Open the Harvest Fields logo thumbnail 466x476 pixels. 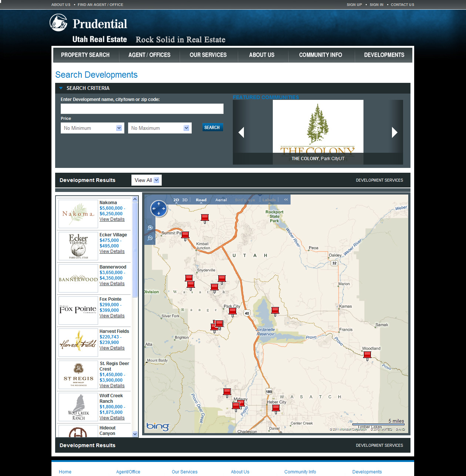pos(78,342)
